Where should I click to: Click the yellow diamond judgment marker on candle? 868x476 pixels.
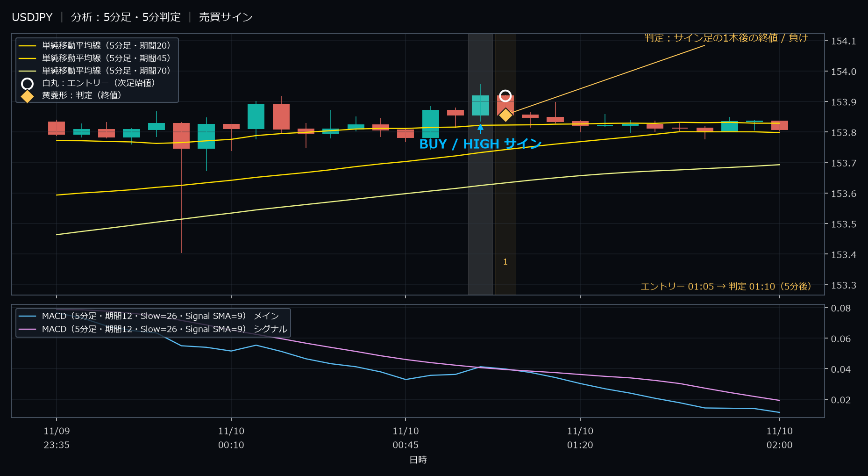click(505, 115)
